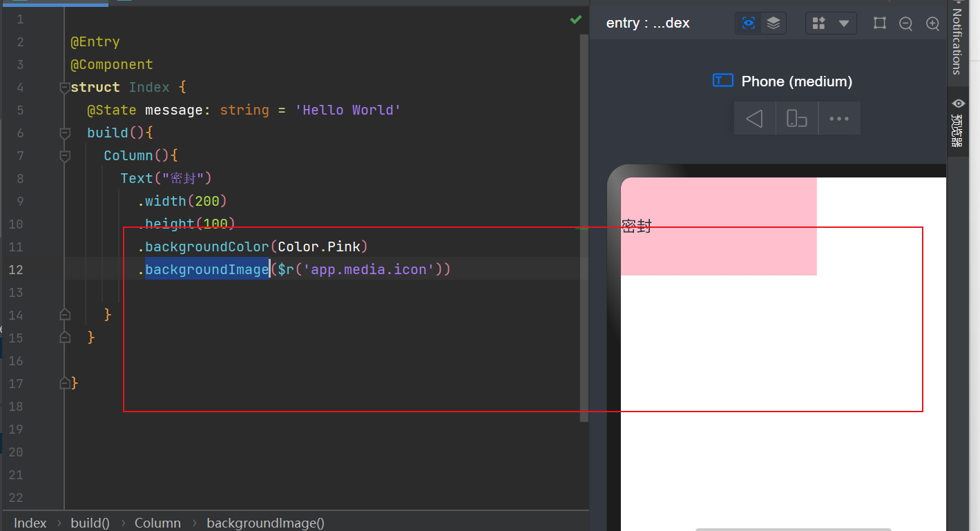Click the @Component decorator on line 3
Image resolution: width=980 pixels, height=531 pixels.
pyautogui.click(x=112, y=65)
